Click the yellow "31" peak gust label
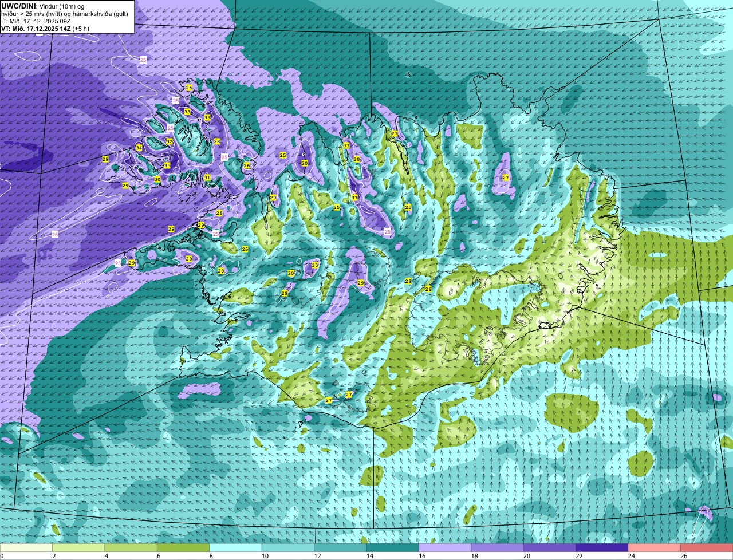Viewport: 733px width, 560px height. pyautogui.click(x=207, y=178)
